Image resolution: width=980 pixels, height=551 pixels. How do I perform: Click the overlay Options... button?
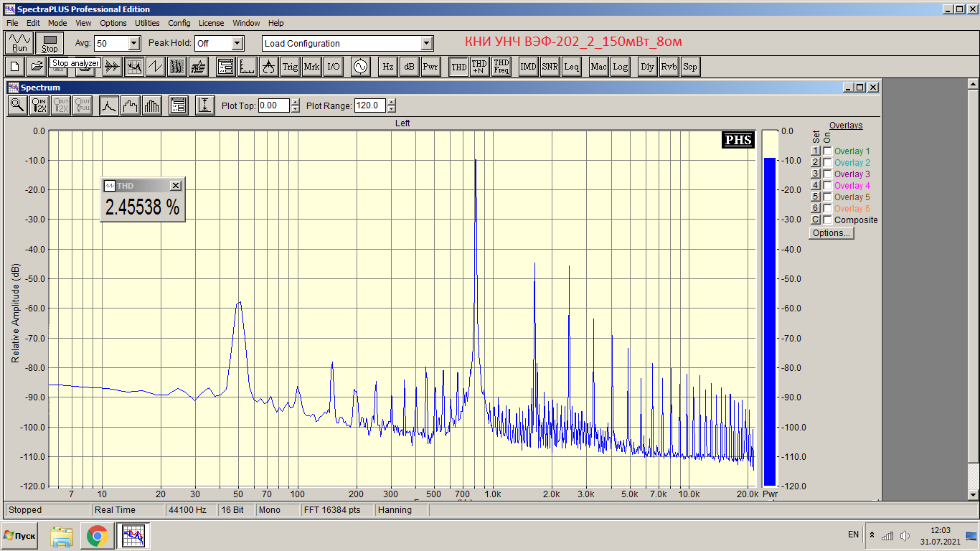(x=831, y=233)
